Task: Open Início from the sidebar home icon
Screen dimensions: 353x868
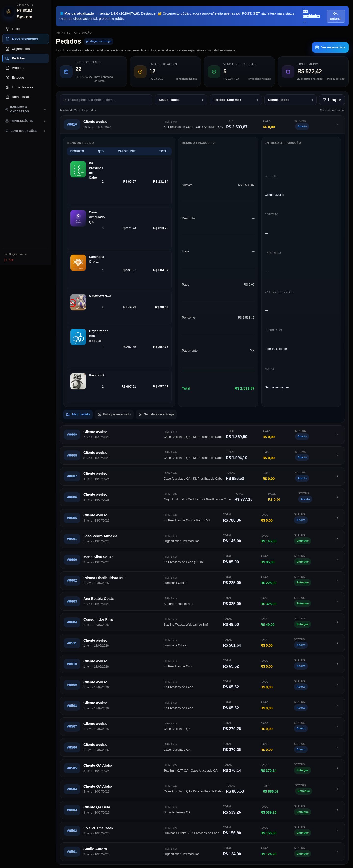Action: [7, 29]
